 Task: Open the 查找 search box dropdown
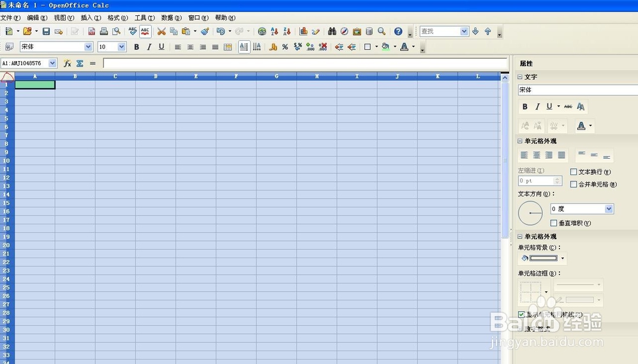pos(464,31)
